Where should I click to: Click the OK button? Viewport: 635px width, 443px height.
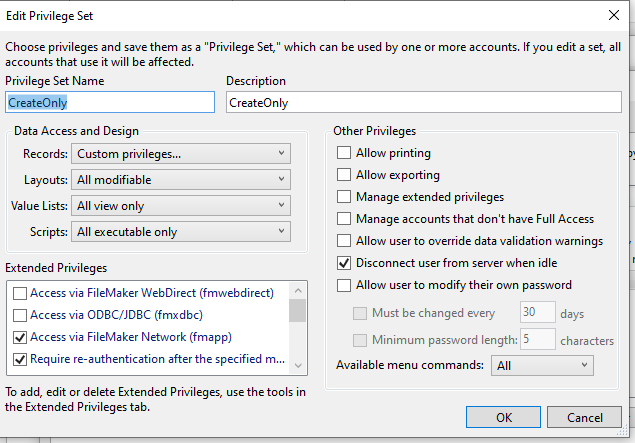click(503, 417)
